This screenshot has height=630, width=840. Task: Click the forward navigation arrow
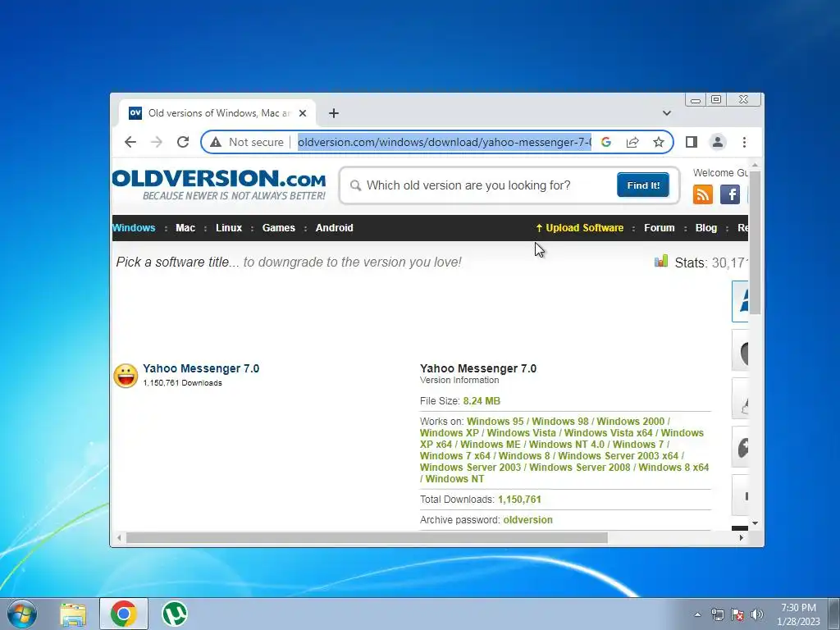[x=157, y=142]
